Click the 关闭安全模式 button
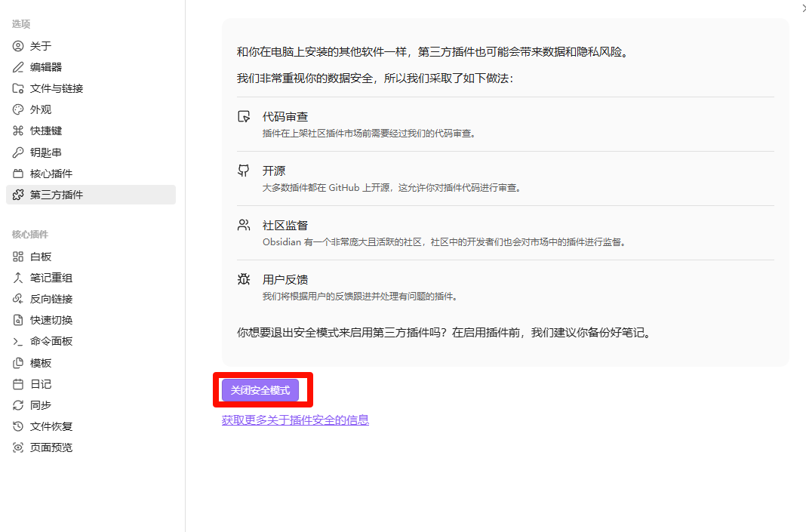The height and width of the screenshot is (532, 806). tap(260, 390)
